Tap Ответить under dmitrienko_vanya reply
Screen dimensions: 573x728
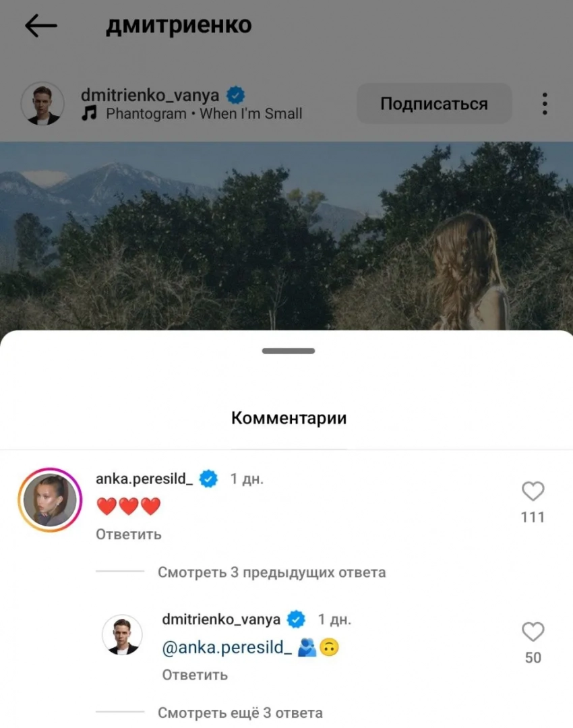[195, 675]
